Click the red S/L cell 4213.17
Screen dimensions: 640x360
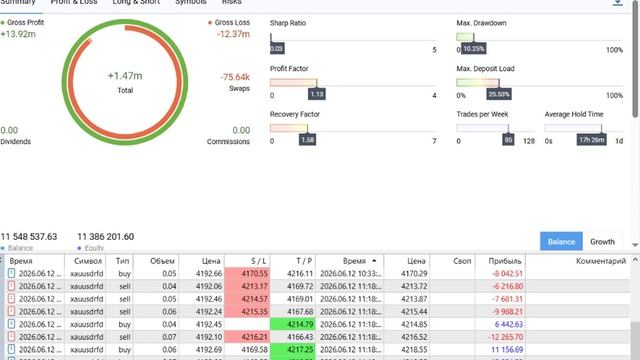point(247,286)
